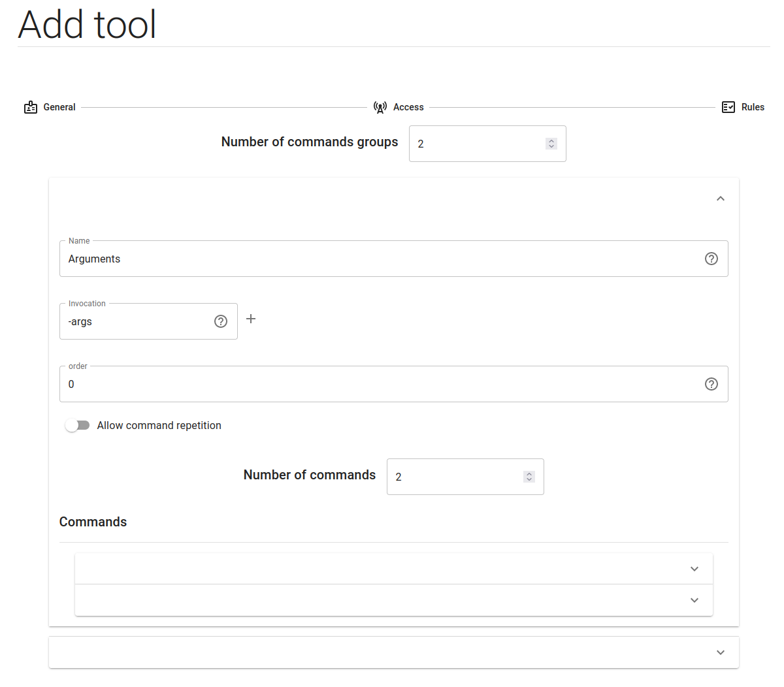Click the Access antenna icon
Screen dimensions: 784x687
pyautogui.click(x=380, y=107)
